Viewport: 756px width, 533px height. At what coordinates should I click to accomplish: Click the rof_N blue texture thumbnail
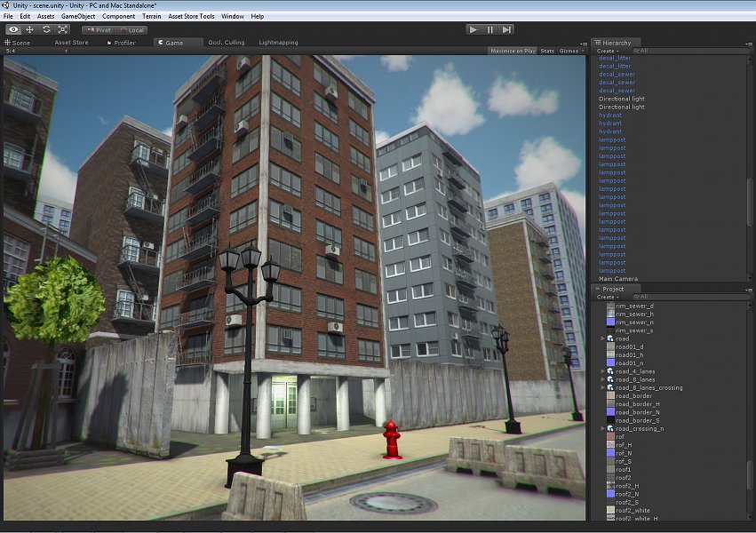pyautogui.click(x=610, y=453)
